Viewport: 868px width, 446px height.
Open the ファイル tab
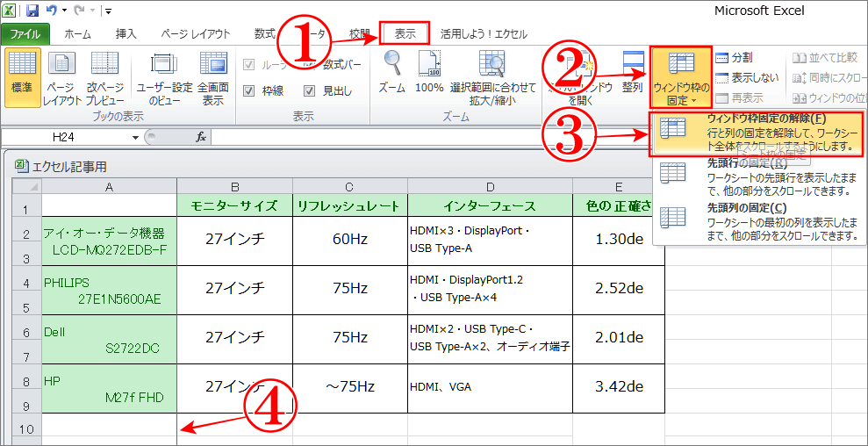[x=25, y=33]
